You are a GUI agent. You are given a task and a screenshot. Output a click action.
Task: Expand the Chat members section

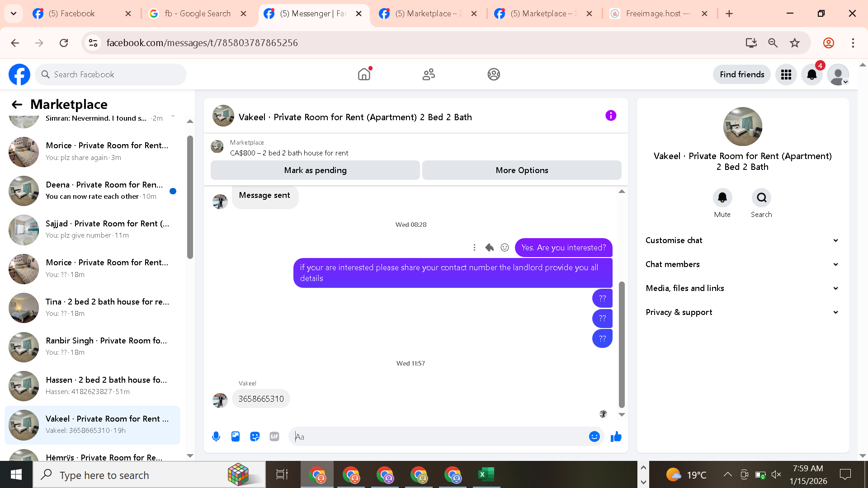pos(741,264)
